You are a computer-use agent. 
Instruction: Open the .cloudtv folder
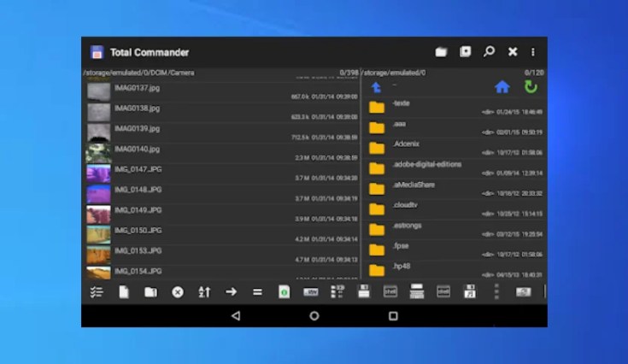click(x=455, y=209)
